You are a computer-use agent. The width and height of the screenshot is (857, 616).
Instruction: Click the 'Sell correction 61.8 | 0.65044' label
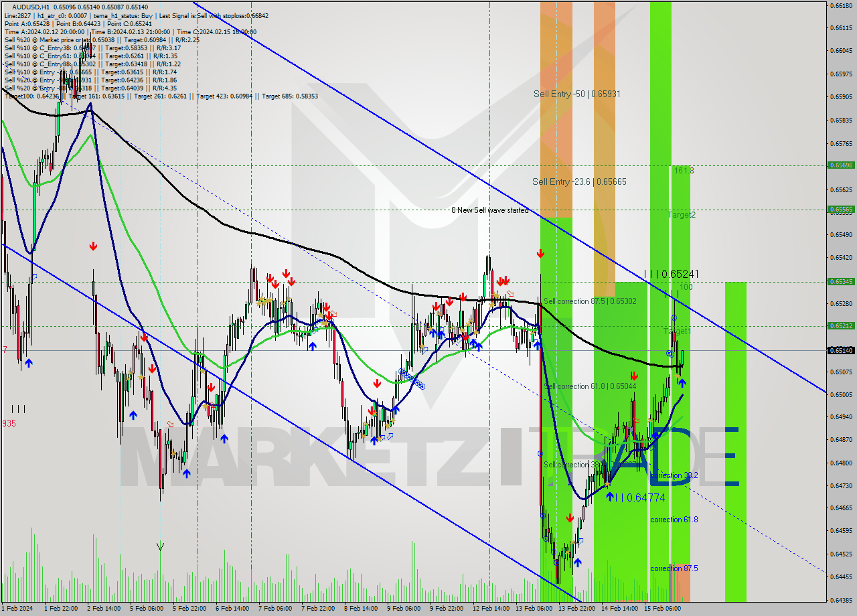(590, 386)
